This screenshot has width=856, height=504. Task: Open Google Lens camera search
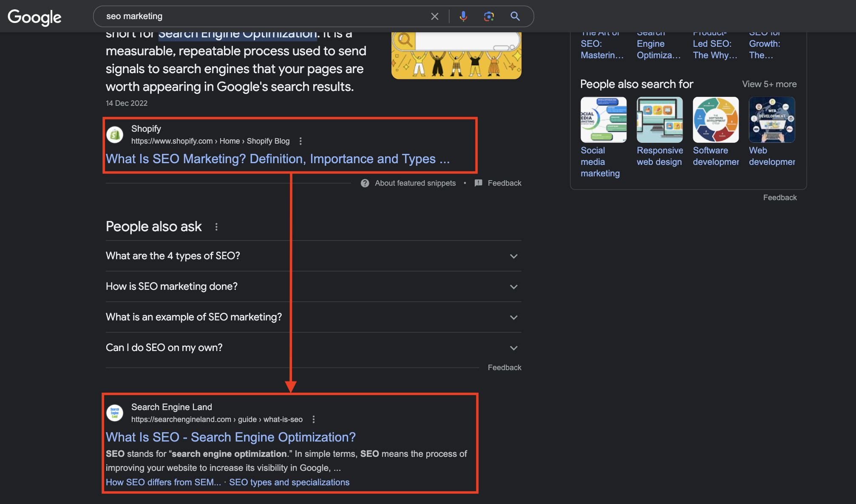[488, 16]
